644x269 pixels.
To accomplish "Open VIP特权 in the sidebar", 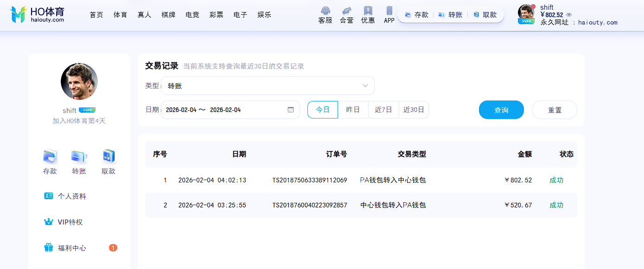I will click(70, 222).
